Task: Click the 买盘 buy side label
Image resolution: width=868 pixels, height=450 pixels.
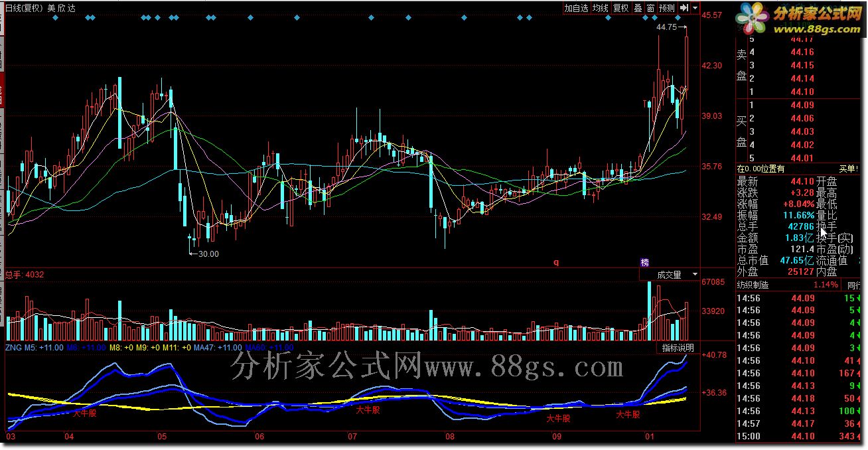Action: (x=742, y=131)
